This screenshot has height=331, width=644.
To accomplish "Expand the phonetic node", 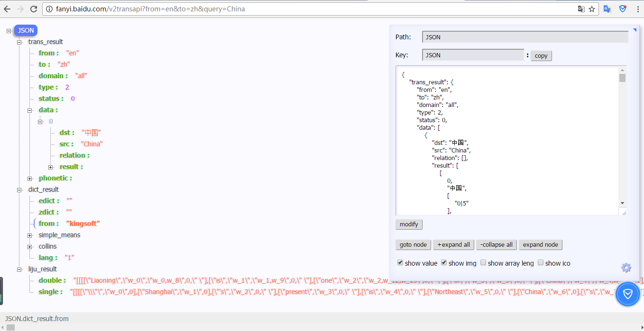I will pyautogui.click(x=30, y=178).
